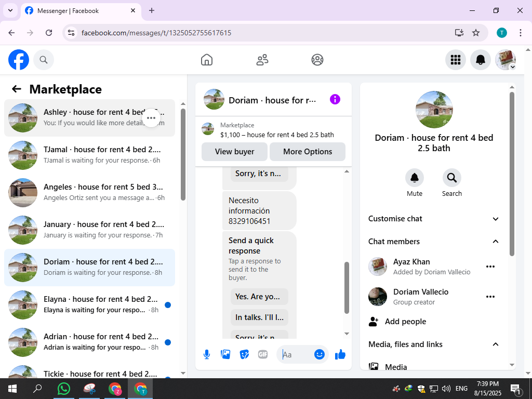Select the Messenger | Facebook browser tab
Viewport: 532px width, 399px height.
(x=81, y=10)
